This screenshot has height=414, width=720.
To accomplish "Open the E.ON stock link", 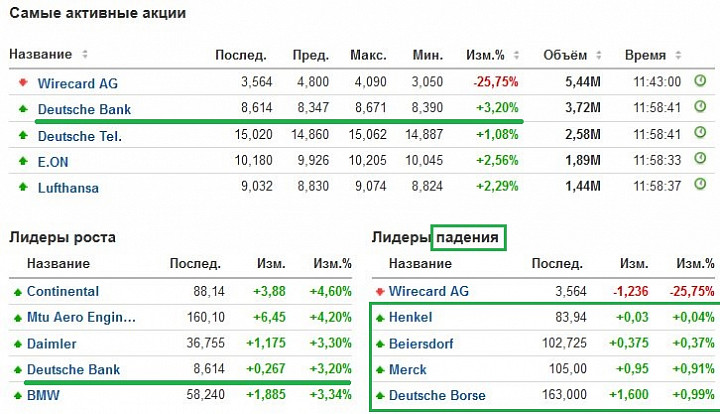I will (53, 162).
